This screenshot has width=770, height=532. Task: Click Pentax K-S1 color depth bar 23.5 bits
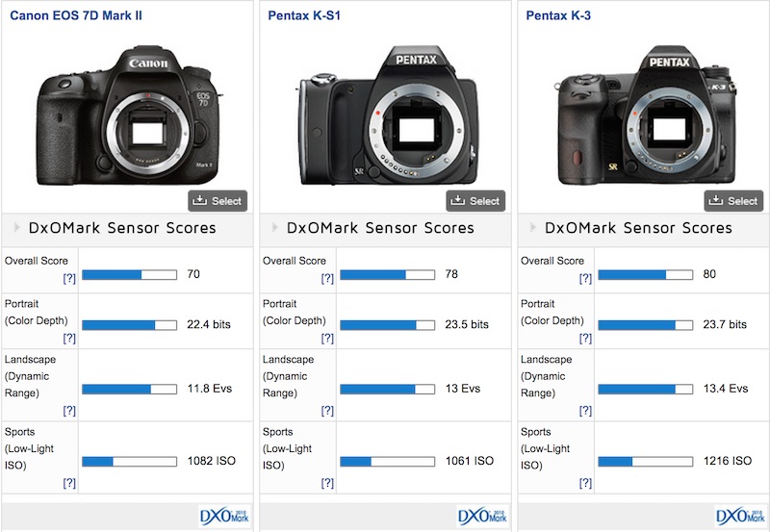388,325
